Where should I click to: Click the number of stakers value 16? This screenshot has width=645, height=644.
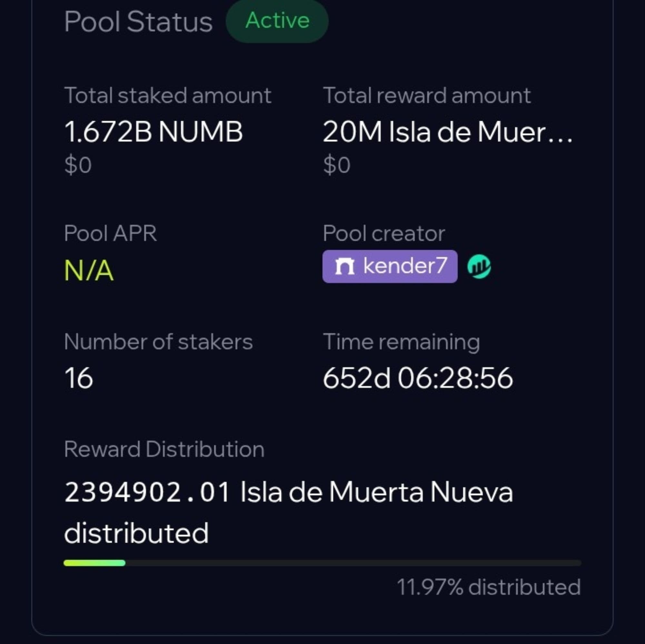click(79, 378)
